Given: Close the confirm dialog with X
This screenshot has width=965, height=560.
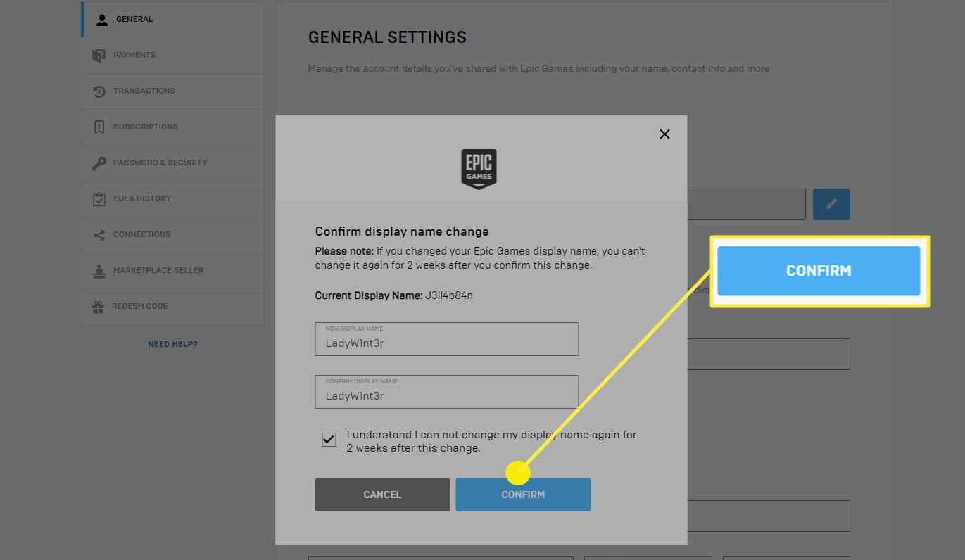Looking at the screenshot, I should [x=664, y=134].
